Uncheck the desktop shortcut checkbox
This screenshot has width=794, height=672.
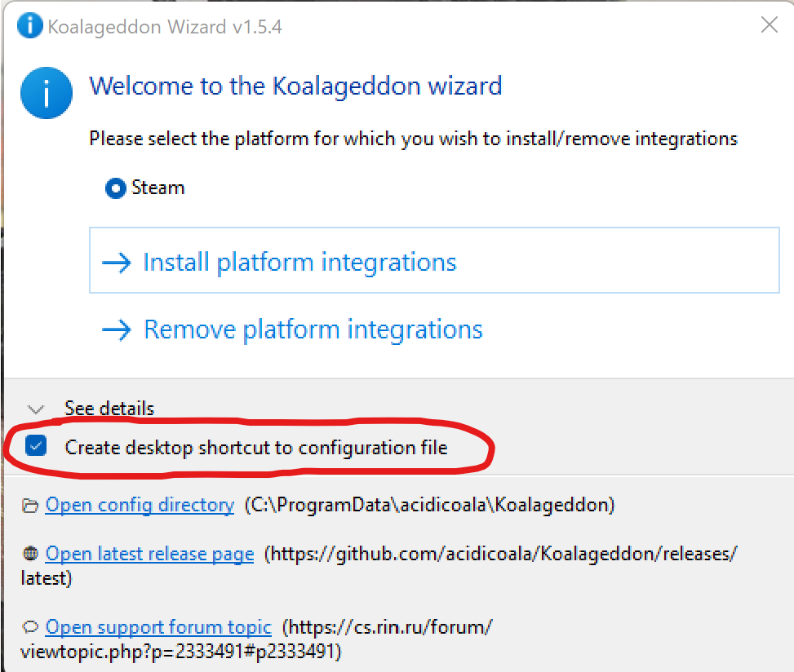[x=36, y=447]
